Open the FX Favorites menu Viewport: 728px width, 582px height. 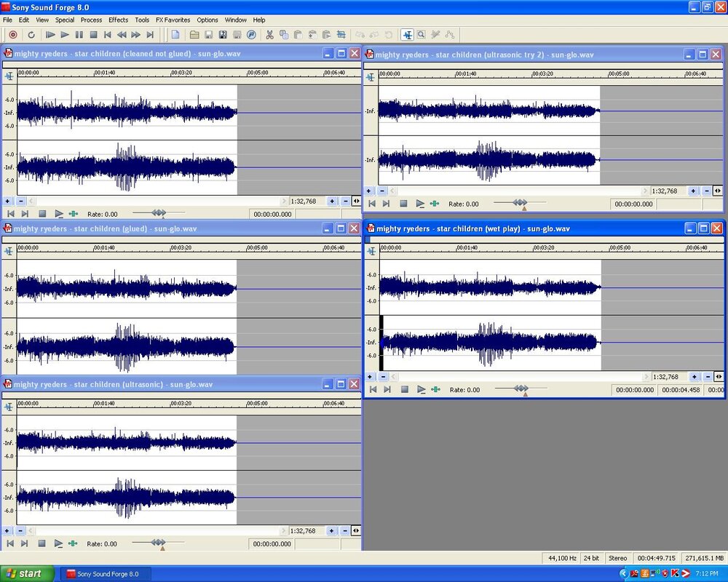click(173, 20)
